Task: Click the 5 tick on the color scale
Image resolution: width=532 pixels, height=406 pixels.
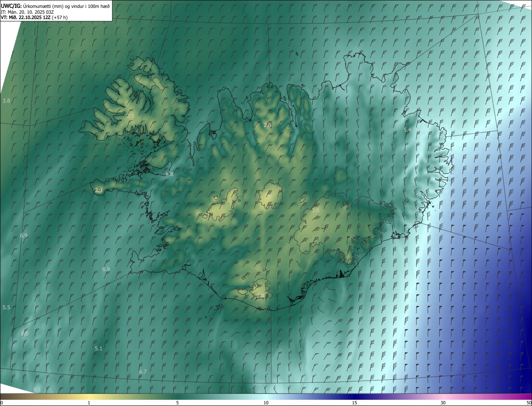Action: click(177, 403)
